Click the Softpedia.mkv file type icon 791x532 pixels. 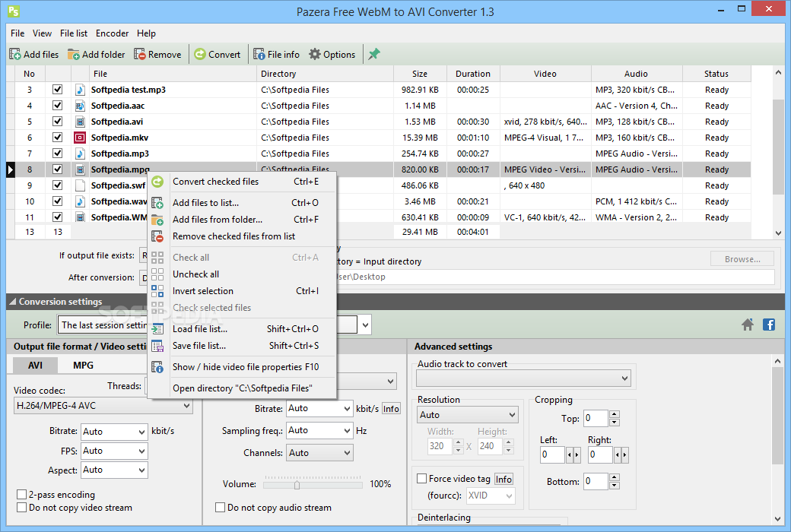(80, 138)
